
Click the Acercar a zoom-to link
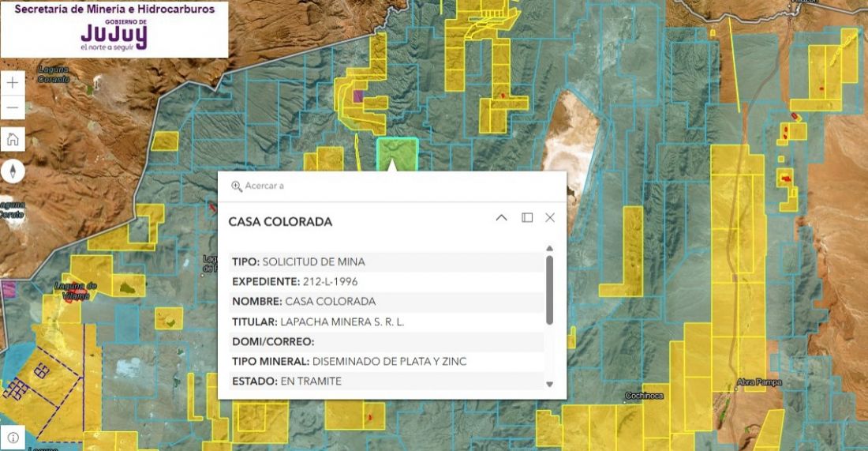(x=264, y=186)
